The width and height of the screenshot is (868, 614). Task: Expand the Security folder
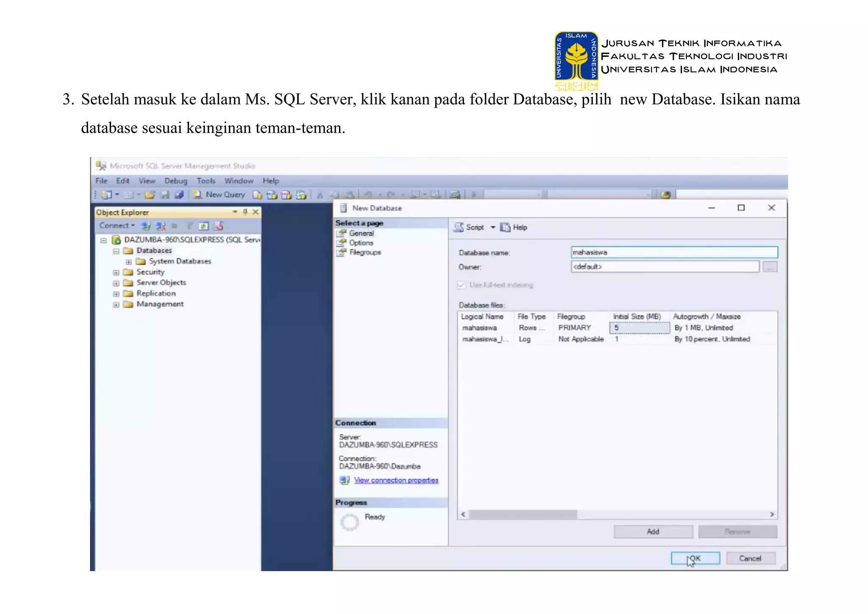pos(116,273)
